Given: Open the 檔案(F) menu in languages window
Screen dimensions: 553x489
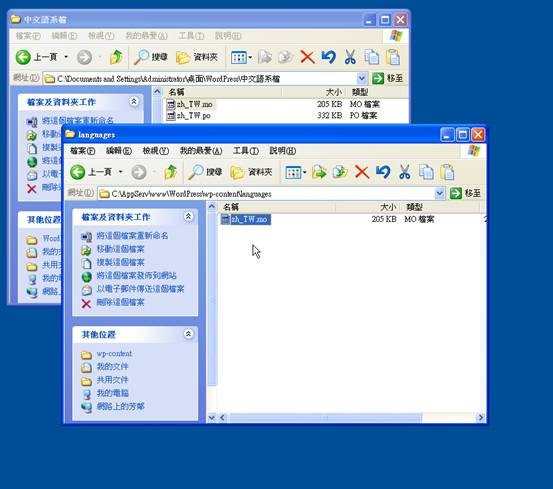Looking at the screenshot, I should click(x=83, y=151).
